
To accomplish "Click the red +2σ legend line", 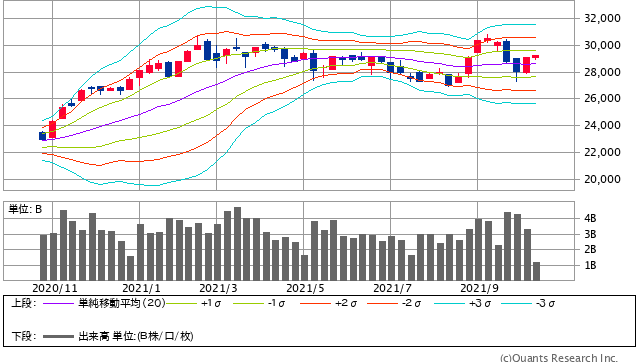I will point(315,303).
